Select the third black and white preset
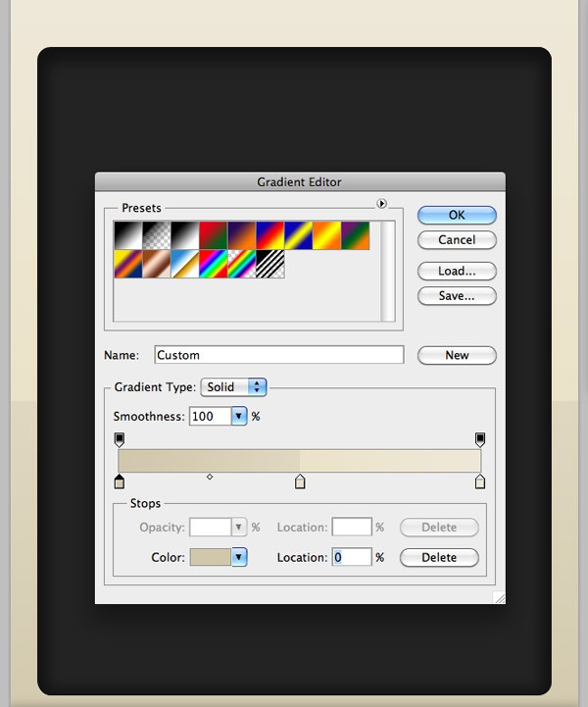 pos(185,235)
